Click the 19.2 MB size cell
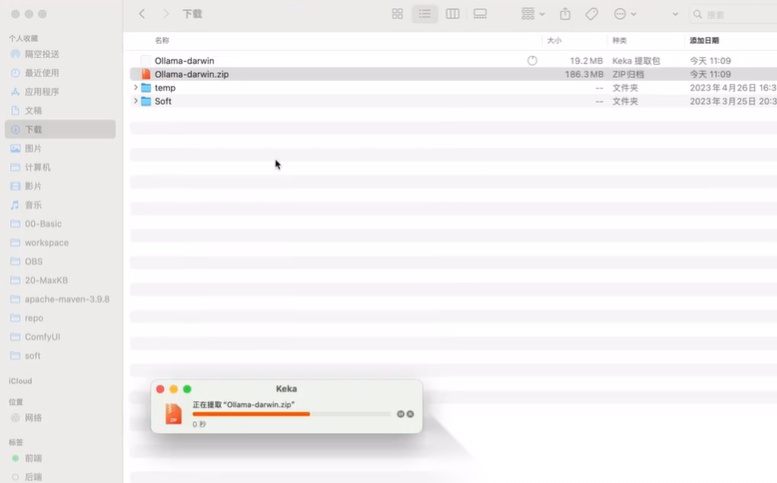 (586, 60)
